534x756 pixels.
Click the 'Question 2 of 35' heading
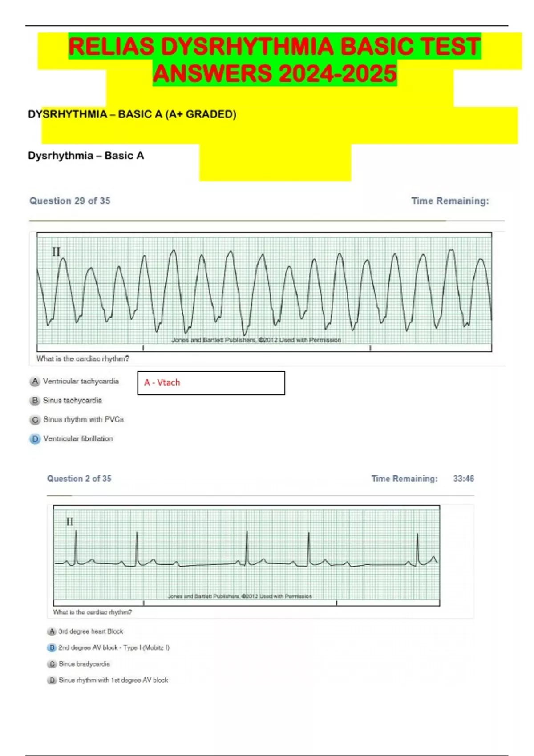tap(79, 479)
